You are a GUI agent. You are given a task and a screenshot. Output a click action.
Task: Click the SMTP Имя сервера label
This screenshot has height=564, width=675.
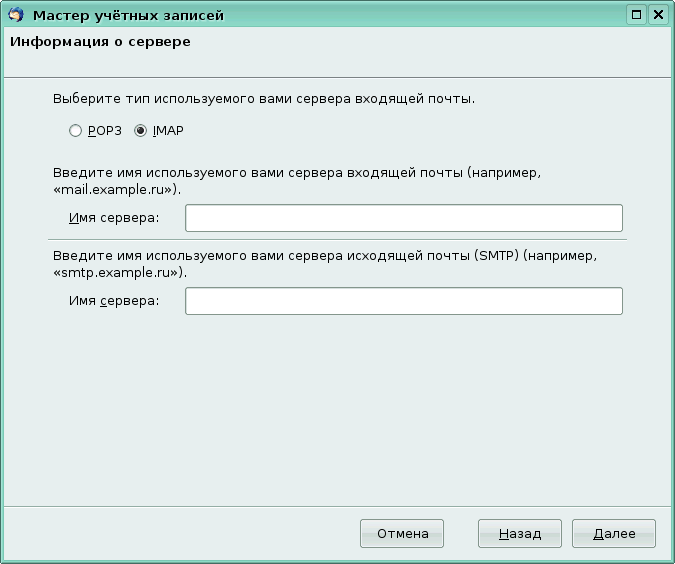coord(114,301)
